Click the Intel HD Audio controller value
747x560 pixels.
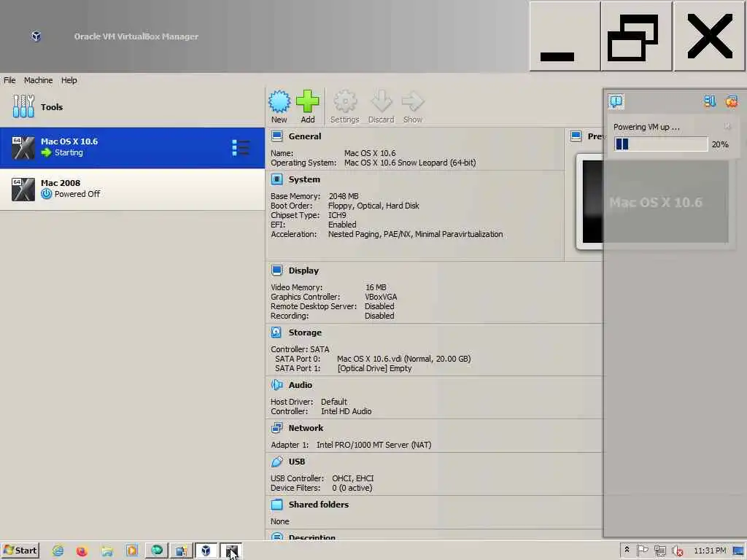click(x=346, y=411)
